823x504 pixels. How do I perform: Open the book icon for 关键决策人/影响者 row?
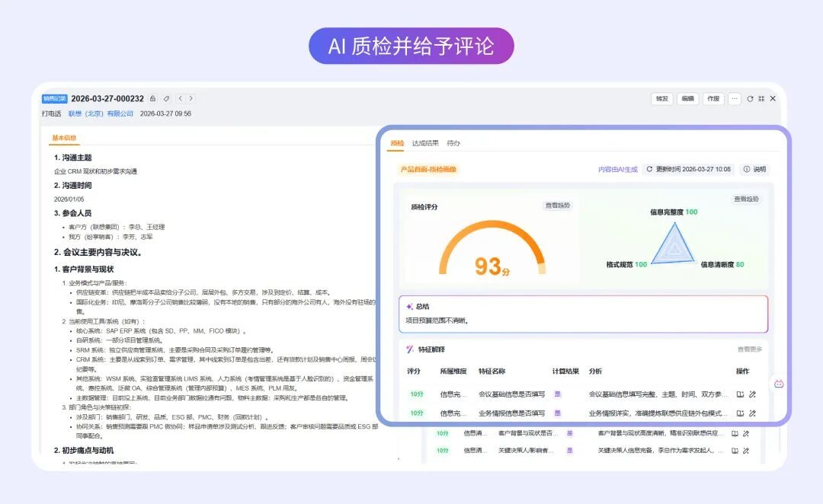(735, 451)
